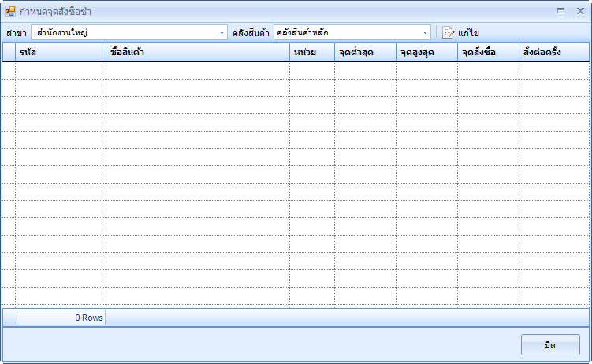592x364 pixels.
Task: Maximize the กำหนดจุดสั่งซื้อซ้ำ window
Action: click(x=560, y=11)
